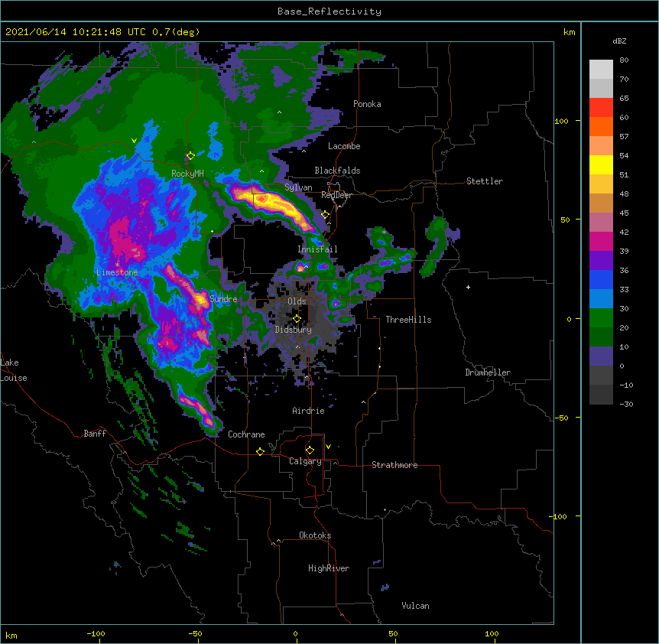This screenshot has height=644, width=659.
Task: Click the 80 value in the dBZ legend
Action: click(624, 60)
